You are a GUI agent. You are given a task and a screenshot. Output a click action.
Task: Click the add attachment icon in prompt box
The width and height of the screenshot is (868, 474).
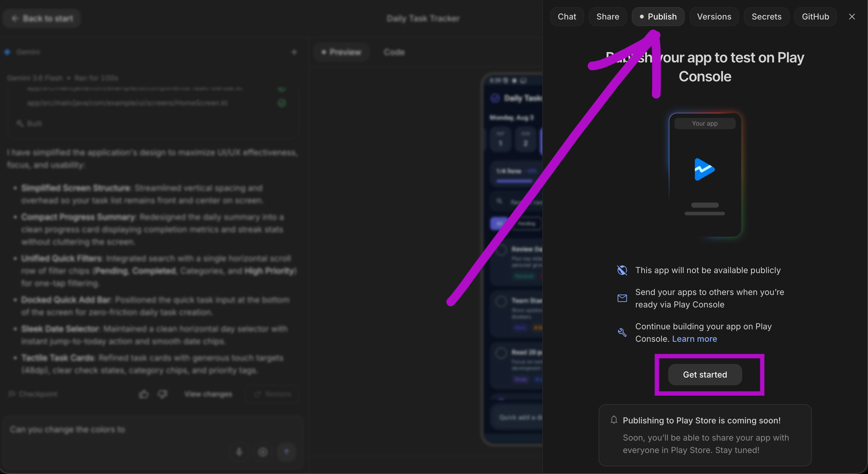click(263, 452)
